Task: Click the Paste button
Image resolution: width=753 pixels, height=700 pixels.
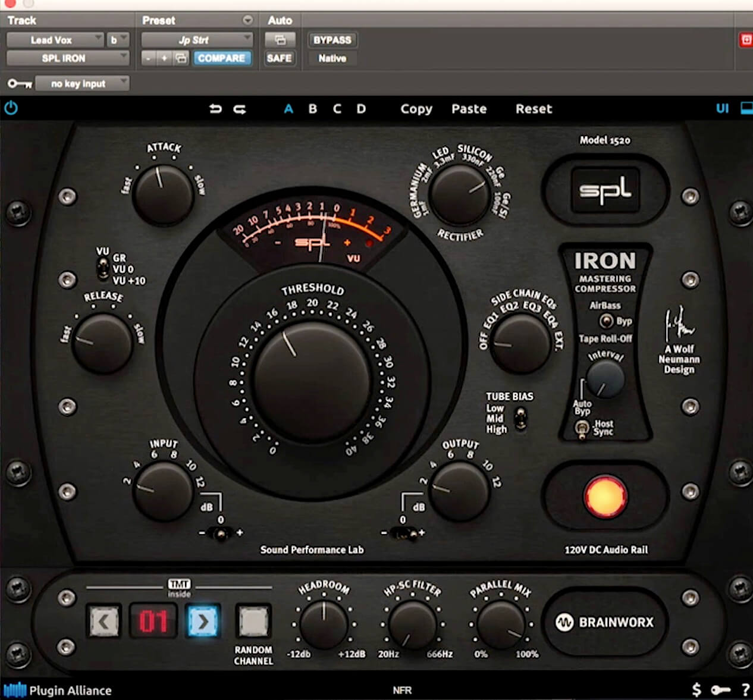Action: 469,109
